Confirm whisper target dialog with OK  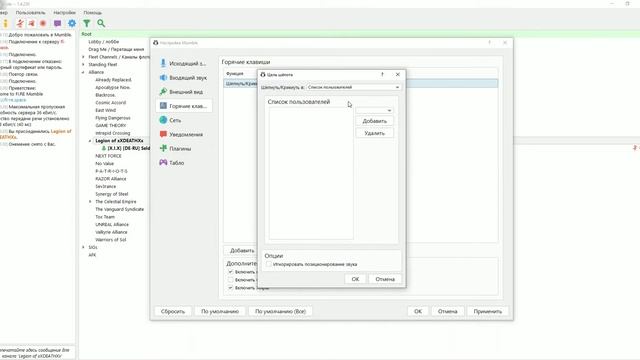point(355,279)
